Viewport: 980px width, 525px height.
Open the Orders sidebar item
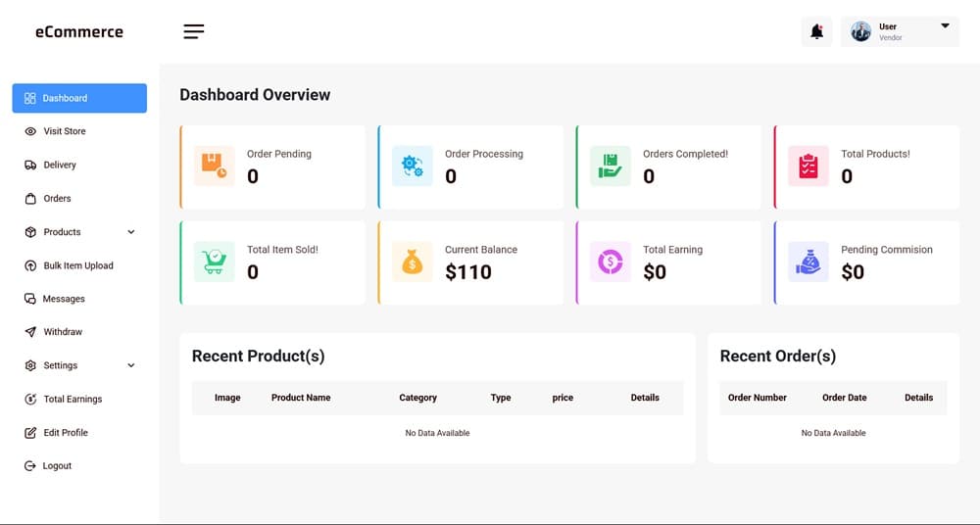pos(57,199)
